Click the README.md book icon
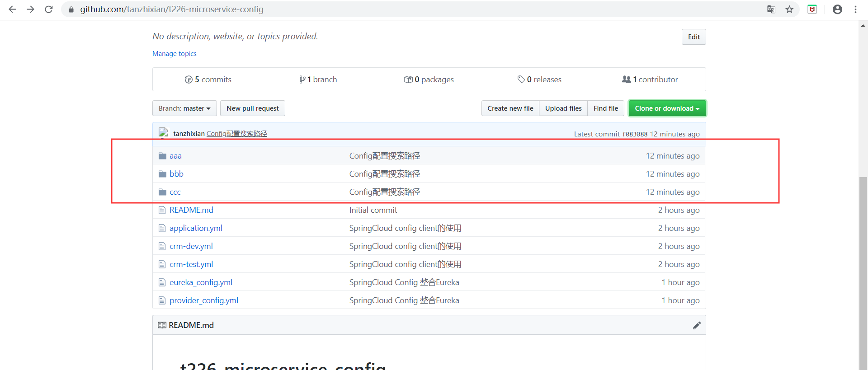This screenshot has width=868, height=370. pyautogui.click(x=162, y=325)
